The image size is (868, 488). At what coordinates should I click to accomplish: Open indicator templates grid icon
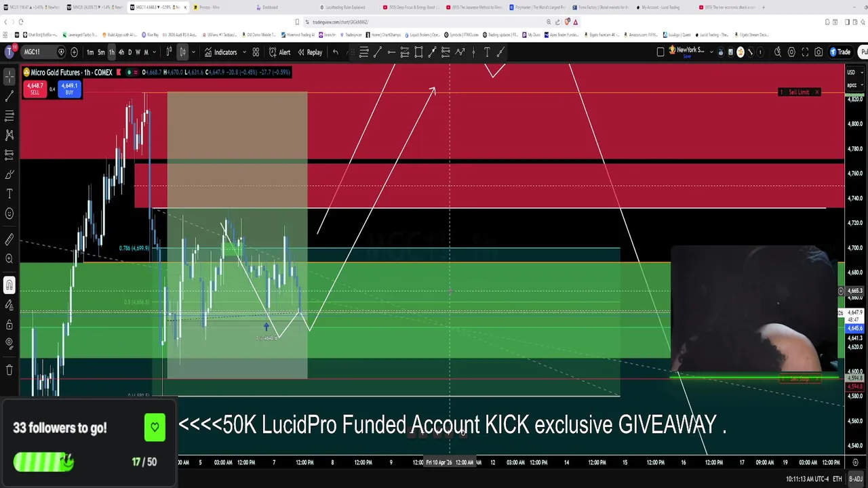point(256,52)
